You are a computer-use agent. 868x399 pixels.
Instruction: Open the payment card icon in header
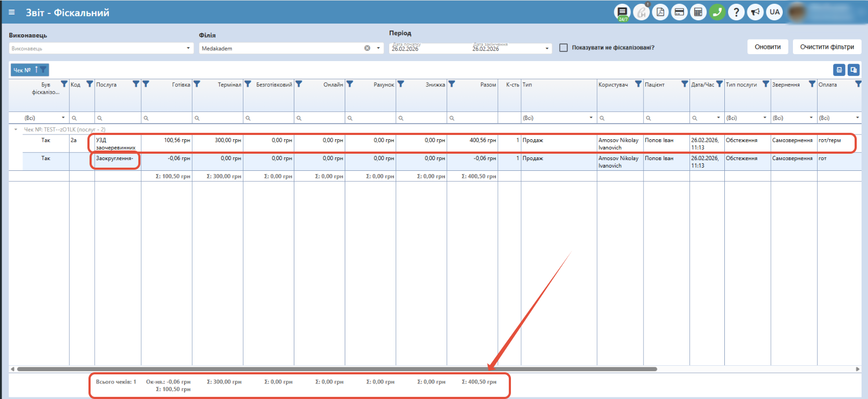tap(679, 12)
